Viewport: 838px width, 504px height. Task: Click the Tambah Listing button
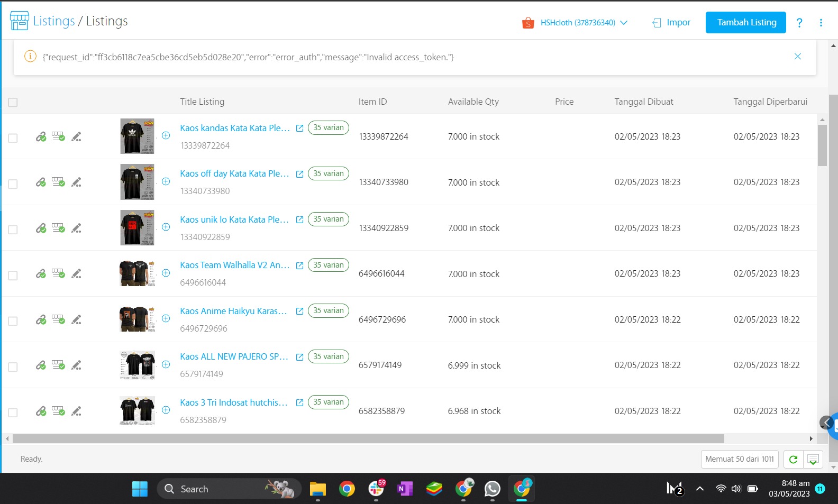[x=745, y=23]
